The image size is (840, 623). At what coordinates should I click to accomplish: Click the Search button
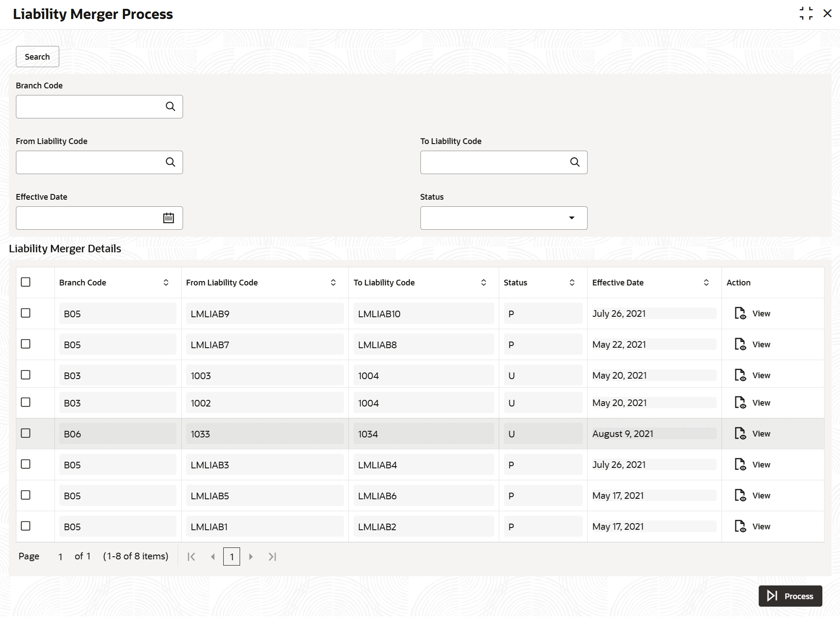click(38, 57)
